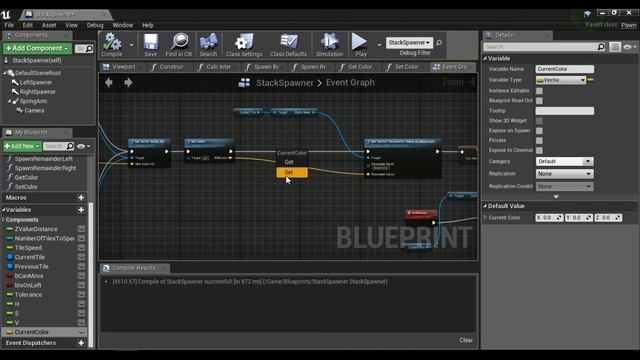Image resolution: width=640 pixels, height=360 pixels.
Task: Click the Save blueprint icon
Action: pos(151,42)
